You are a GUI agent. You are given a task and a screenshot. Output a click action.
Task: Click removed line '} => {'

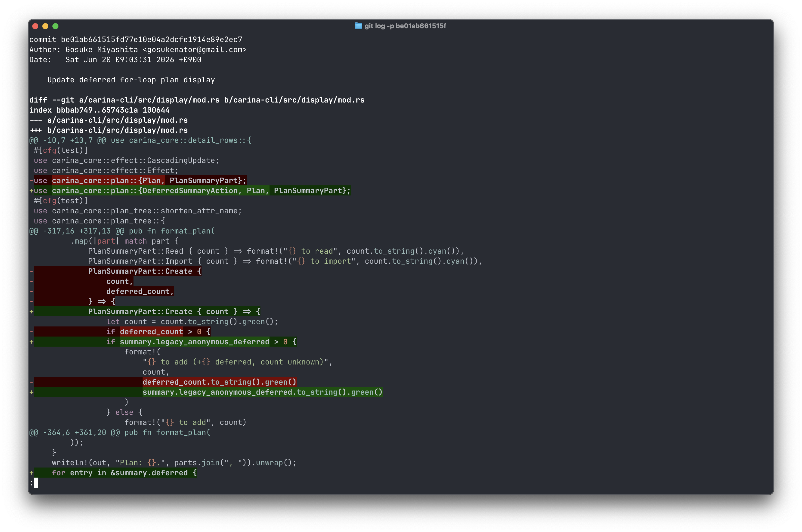(x=72, y=301)
